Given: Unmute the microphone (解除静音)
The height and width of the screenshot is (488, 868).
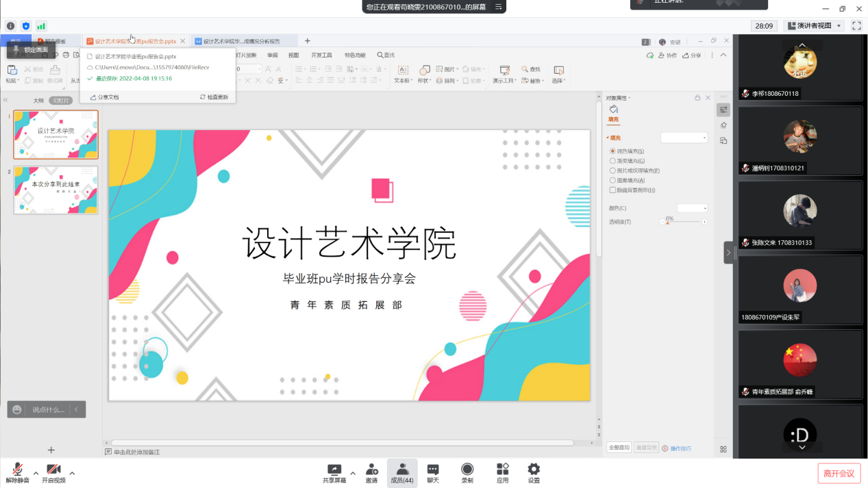Looking at the screenshot, I should click(18, 472).
